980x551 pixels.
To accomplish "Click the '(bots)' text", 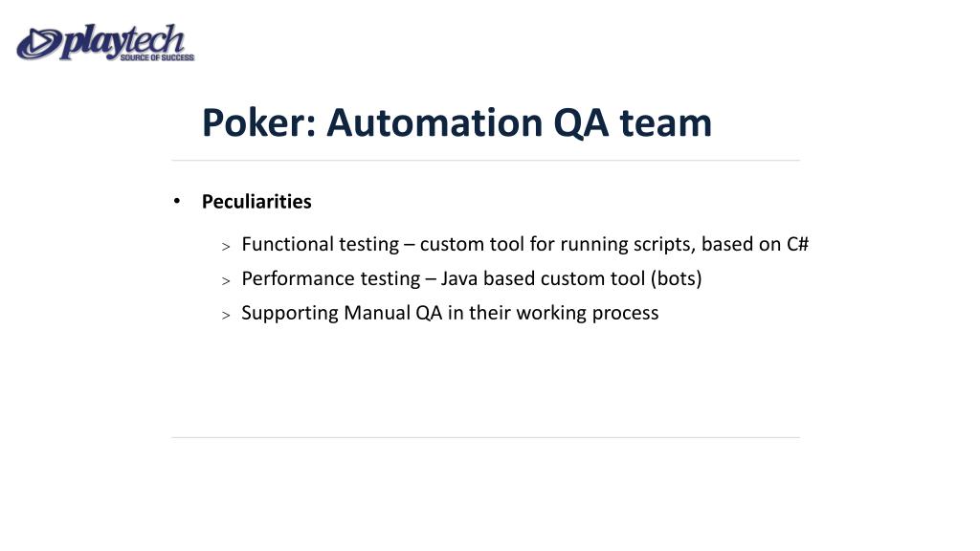I will point(677,278).
